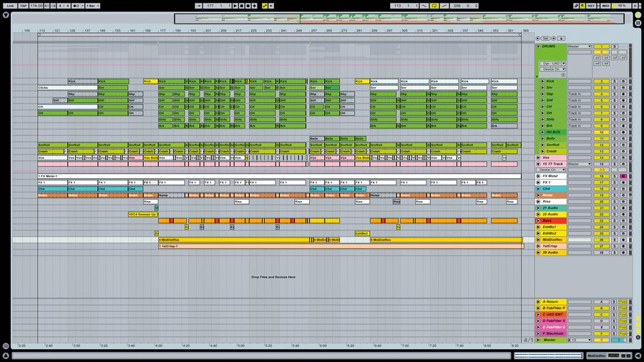Click the Link button

(x=10, y=5)
